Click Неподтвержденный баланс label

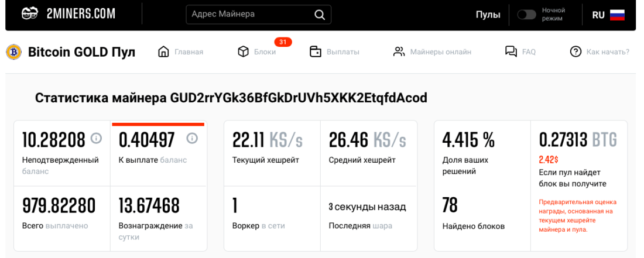tap(60, 166)
